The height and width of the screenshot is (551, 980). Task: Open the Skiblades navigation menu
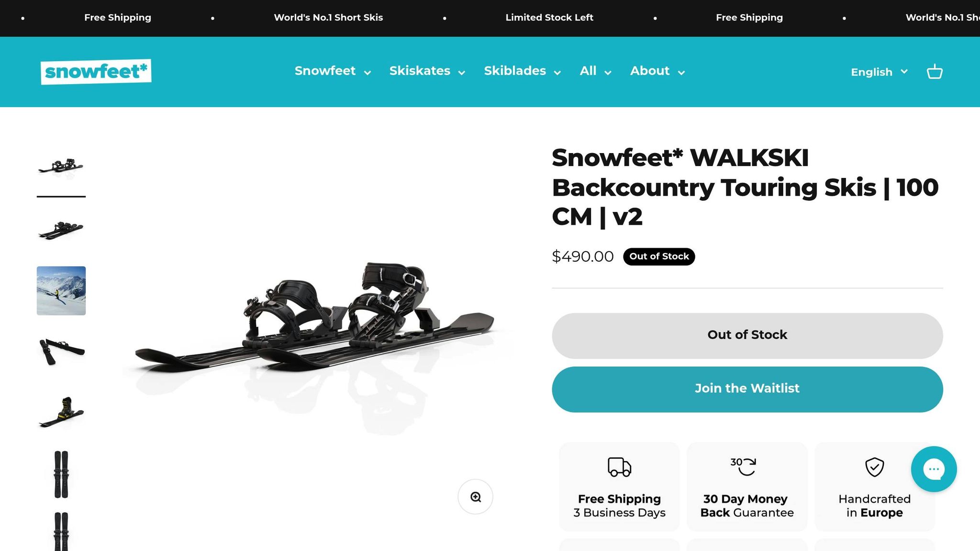522,71
